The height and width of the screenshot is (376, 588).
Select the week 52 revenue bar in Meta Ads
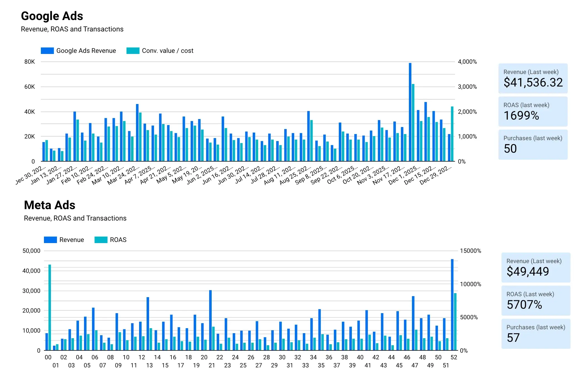coord(452,303)
